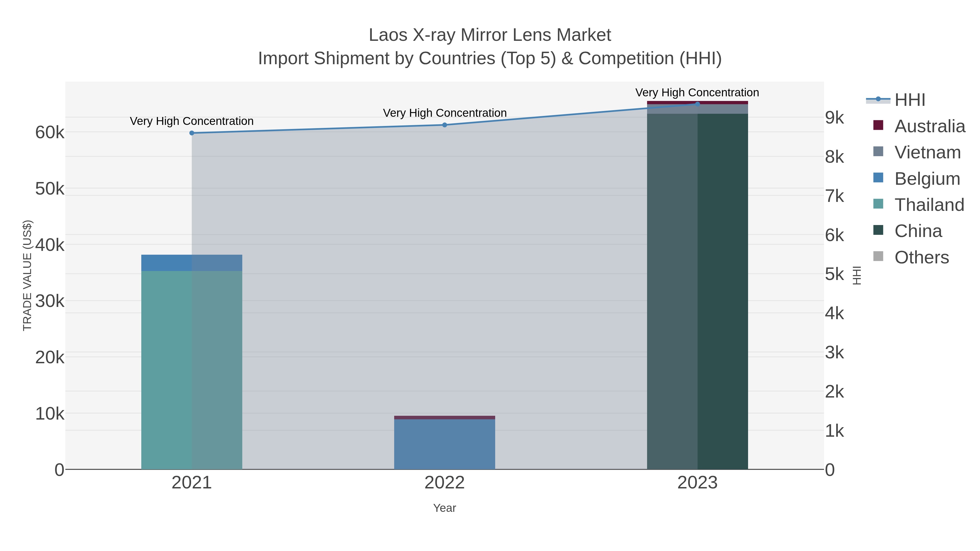Click the 60k left axis tick label
Image resolution: width=980 pixels, height=551 pixels.
coord(50,133)
